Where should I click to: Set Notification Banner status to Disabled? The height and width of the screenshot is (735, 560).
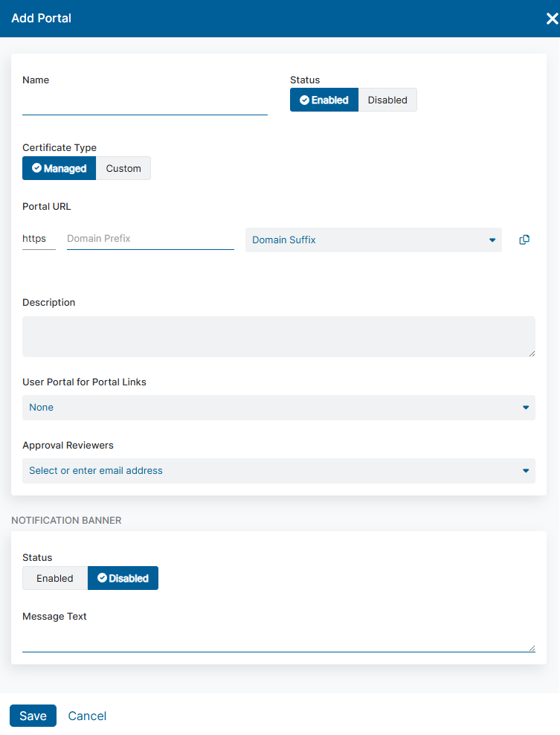(x=123, y=579)
